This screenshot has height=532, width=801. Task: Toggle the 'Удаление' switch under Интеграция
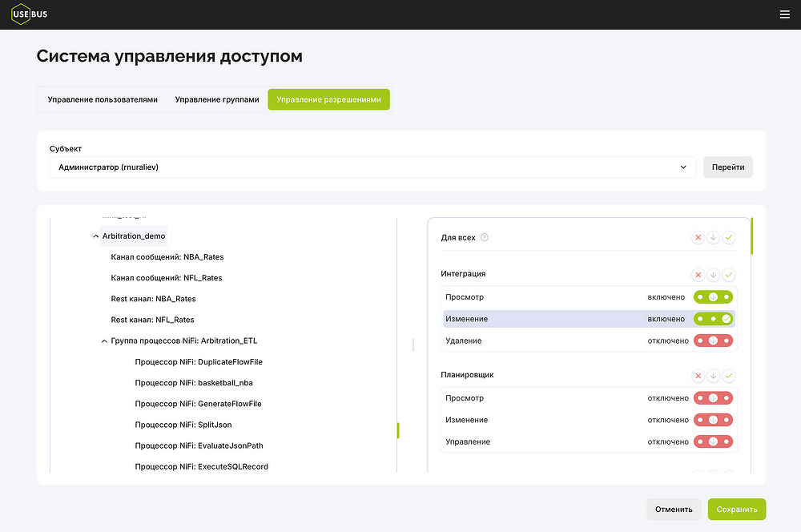(x=713, y=341)
